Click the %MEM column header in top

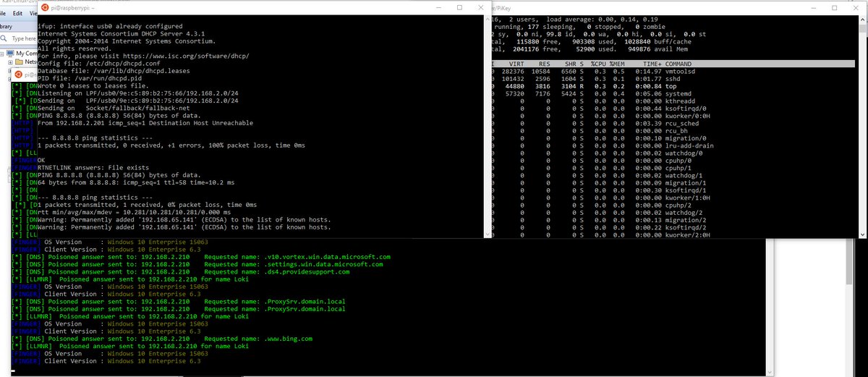(x=618, y=64)
